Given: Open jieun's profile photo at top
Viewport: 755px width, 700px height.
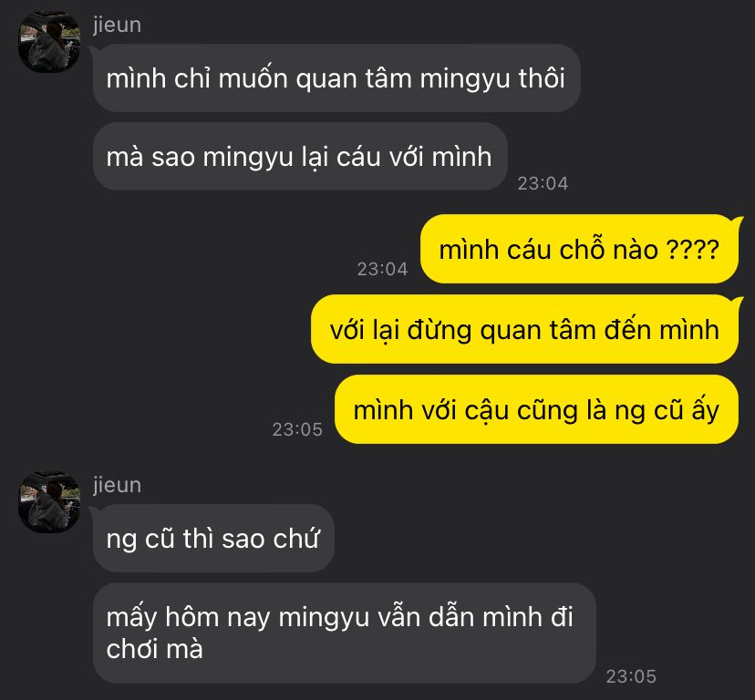Looking at the screenshot, I should pos(48,42).
